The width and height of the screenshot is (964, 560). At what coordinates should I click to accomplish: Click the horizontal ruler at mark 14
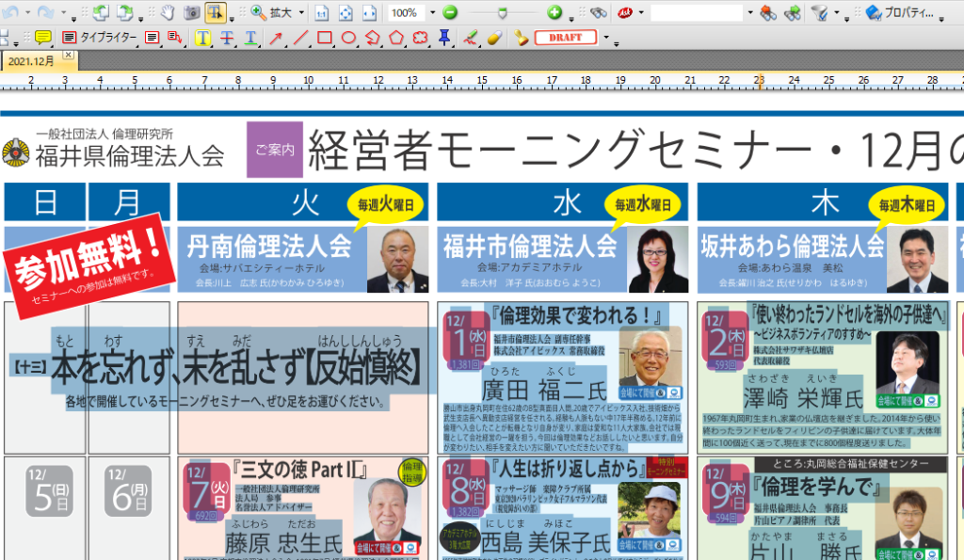447,81
